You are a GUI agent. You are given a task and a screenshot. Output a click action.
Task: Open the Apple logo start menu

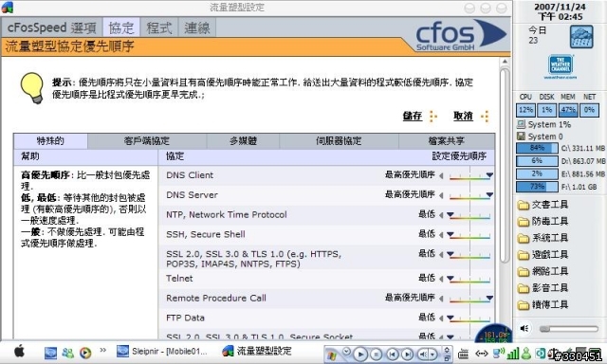19,352
